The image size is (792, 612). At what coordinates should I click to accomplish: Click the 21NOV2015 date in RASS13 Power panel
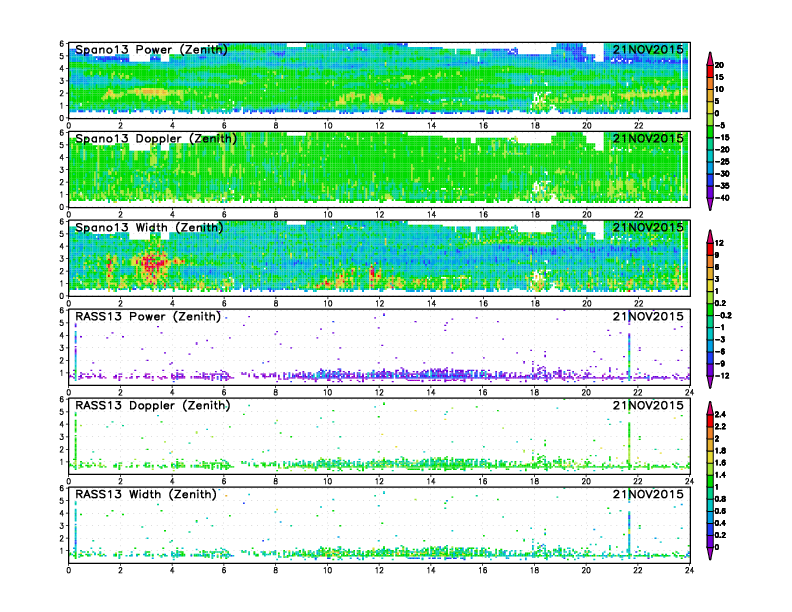point(648,317)
